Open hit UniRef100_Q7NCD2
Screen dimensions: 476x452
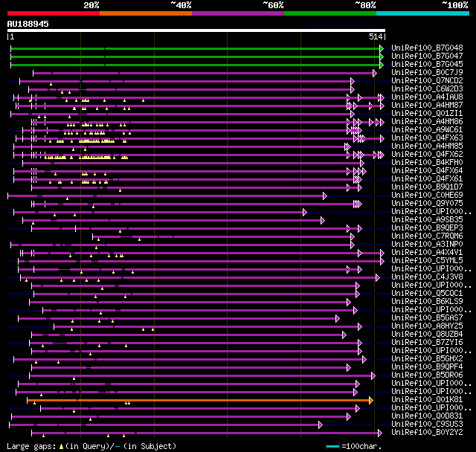coord(427,81)
